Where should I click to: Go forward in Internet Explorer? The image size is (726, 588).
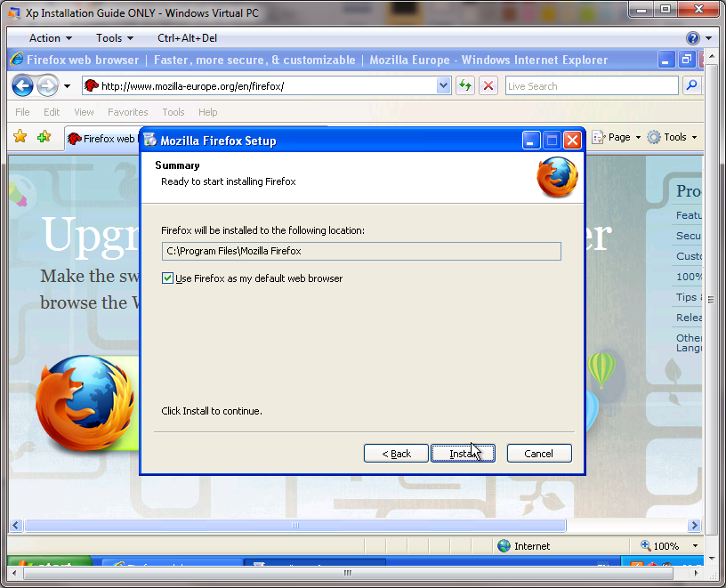[x=47, y=85]
